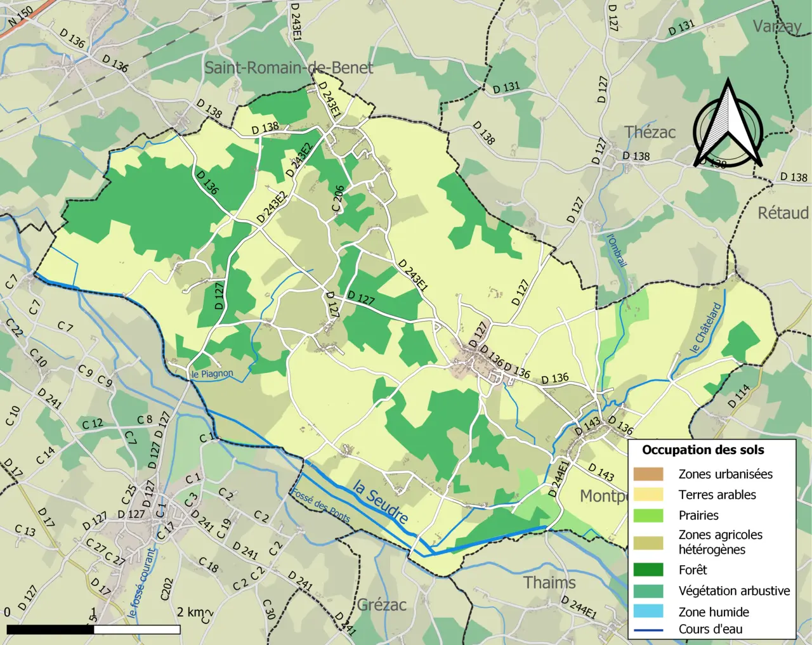Click the C 12 road label
This screenshot has width=812, height=645.
tap(93, 424)
